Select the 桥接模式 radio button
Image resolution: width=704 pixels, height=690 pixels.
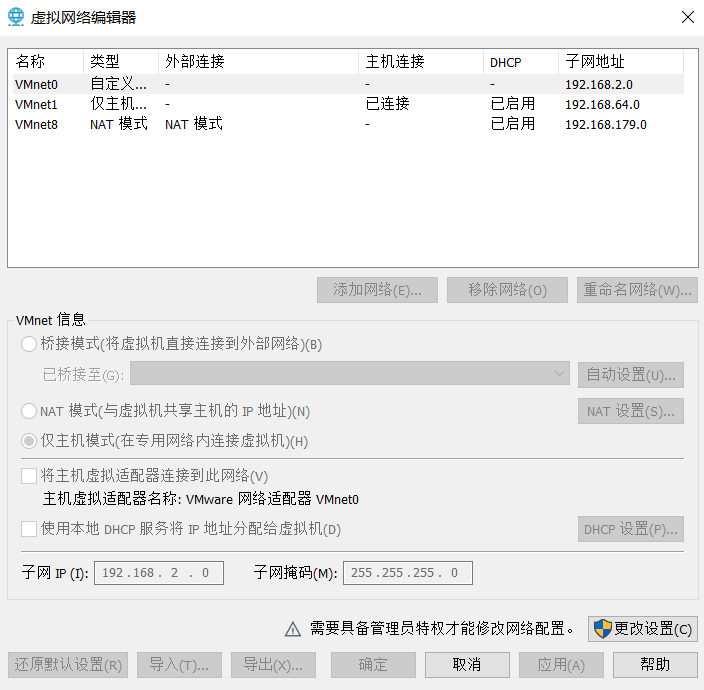click(29, 344)
